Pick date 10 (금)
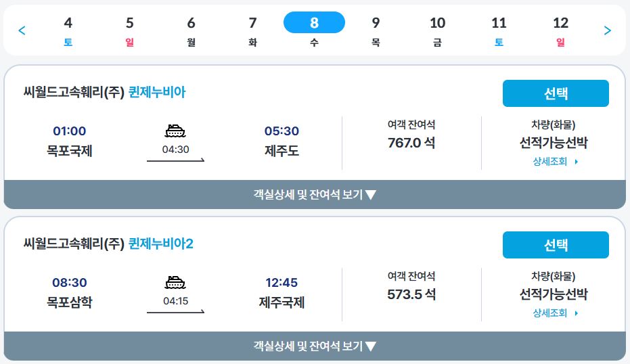This screenshot has width=630, height=364. coord(437,30)
